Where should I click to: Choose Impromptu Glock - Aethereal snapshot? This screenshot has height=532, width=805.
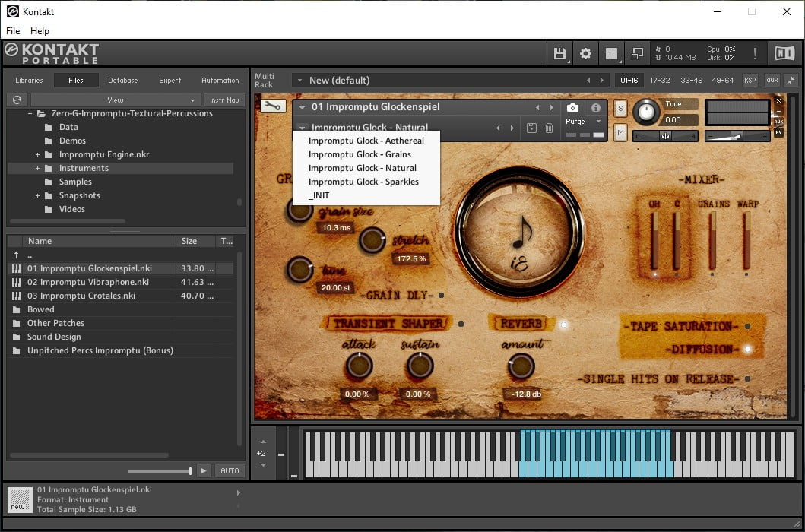[x=366, y=141]
